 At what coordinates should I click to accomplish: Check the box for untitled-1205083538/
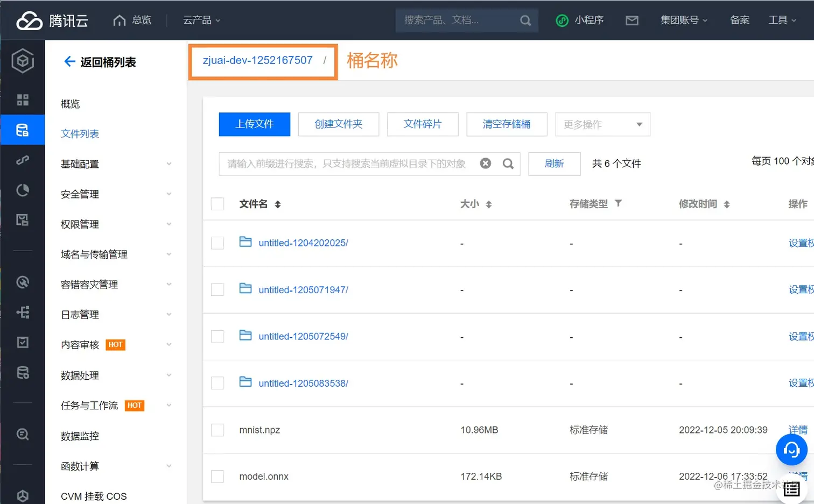217,383
